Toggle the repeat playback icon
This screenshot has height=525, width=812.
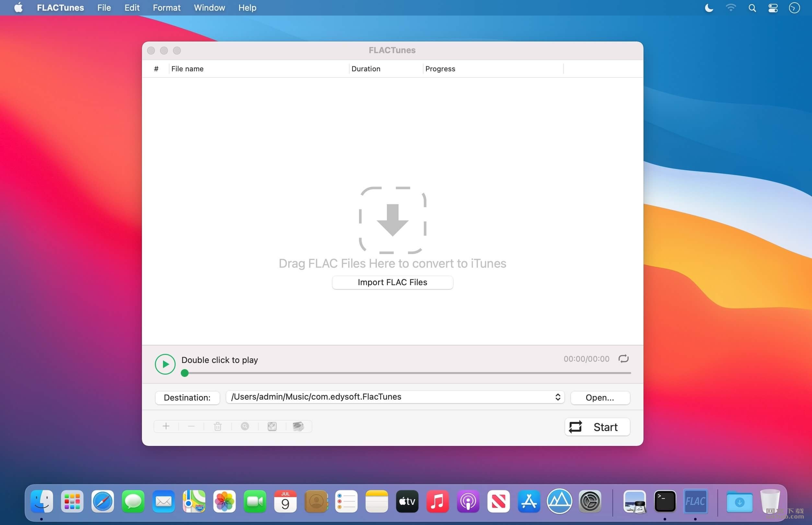click(623, 359)
